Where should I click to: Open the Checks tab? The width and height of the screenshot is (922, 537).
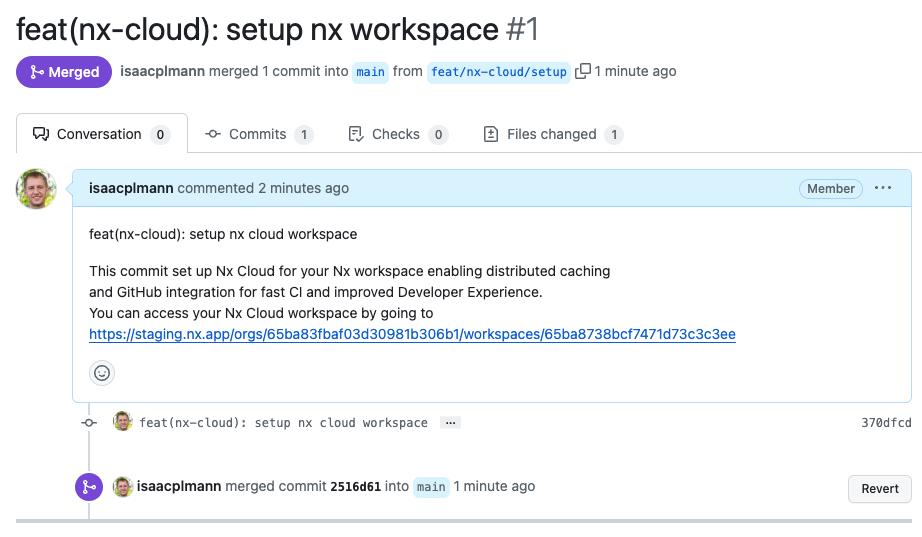pos(397,134)
